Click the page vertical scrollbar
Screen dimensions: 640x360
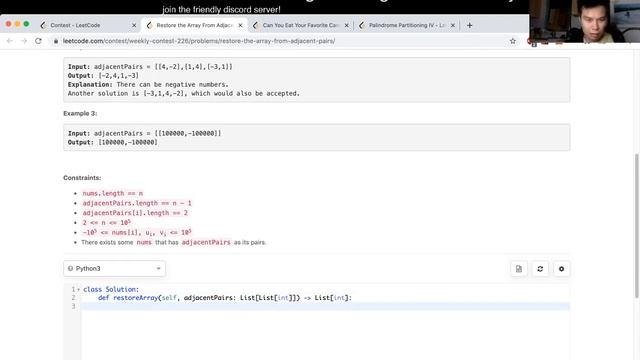637,226
